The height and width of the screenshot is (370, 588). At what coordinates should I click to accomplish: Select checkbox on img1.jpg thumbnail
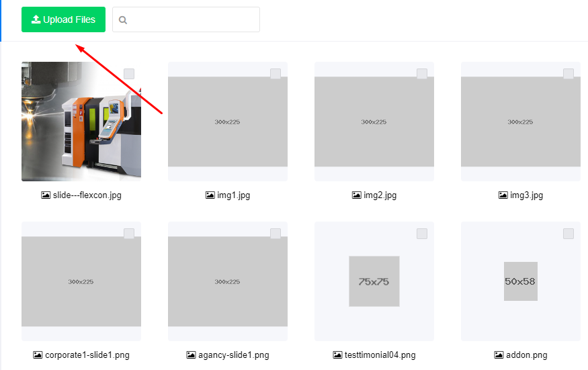[276, 74]
